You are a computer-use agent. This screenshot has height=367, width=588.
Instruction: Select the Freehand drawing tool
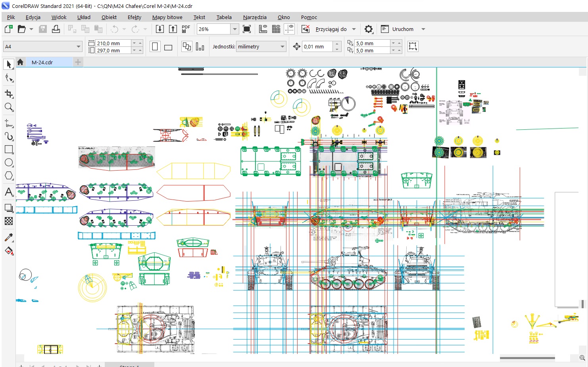[x=9, y=123]
